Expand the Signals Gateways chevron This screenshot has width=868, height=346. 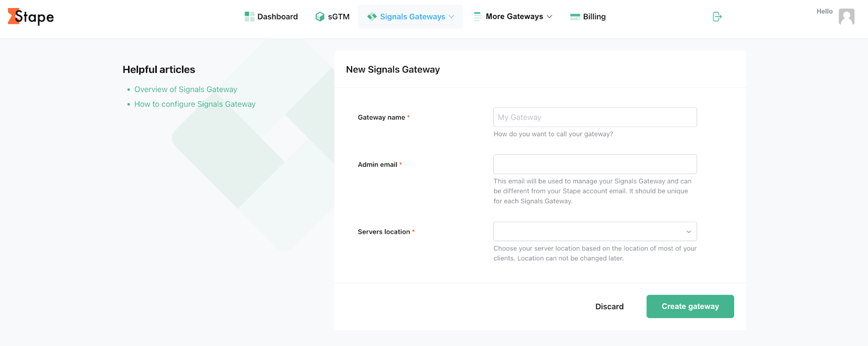pos(451,17)
